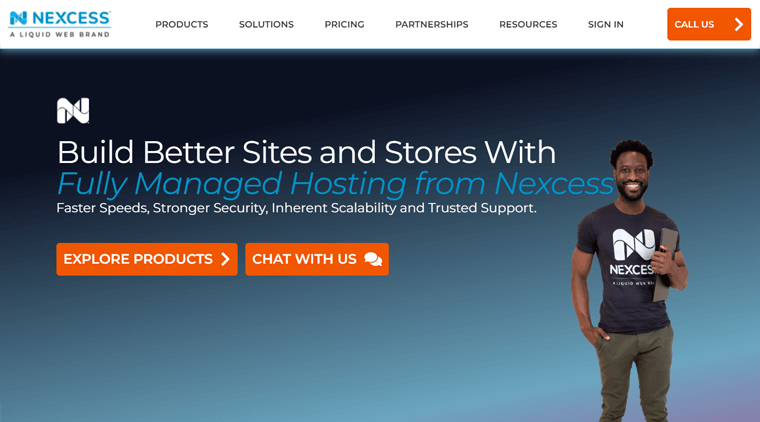Click the N logo on the man's t-shirt
The image size is (760, 422).
pyautogui.click(x=633, y=244)
